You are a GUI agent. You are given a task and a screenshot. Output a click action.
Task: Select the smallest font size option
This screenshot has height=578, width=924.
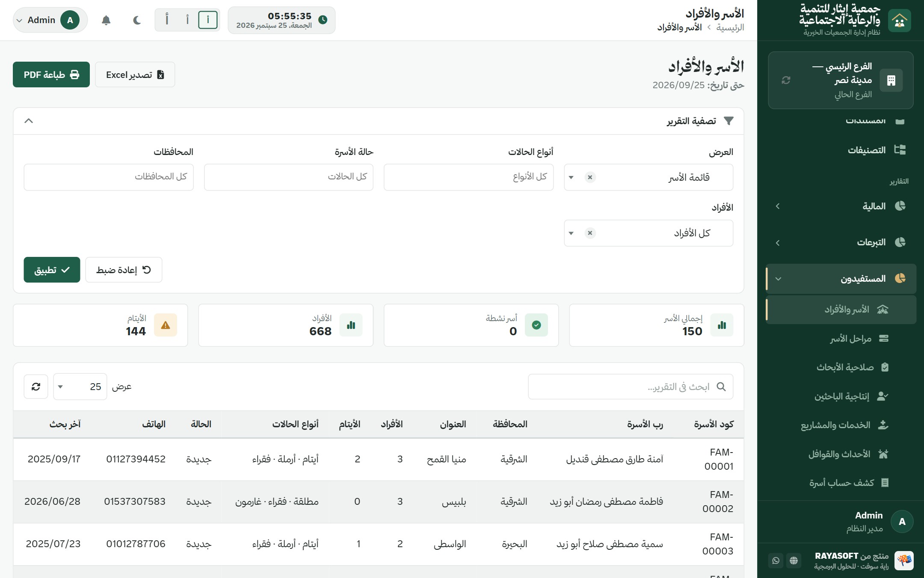(208, 20)
